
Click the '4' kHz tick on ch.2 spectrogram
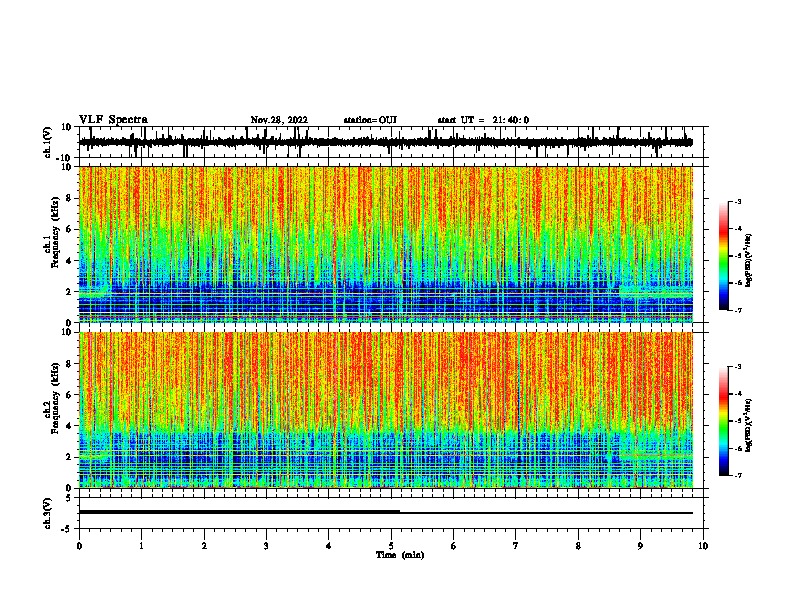point(69,426)
